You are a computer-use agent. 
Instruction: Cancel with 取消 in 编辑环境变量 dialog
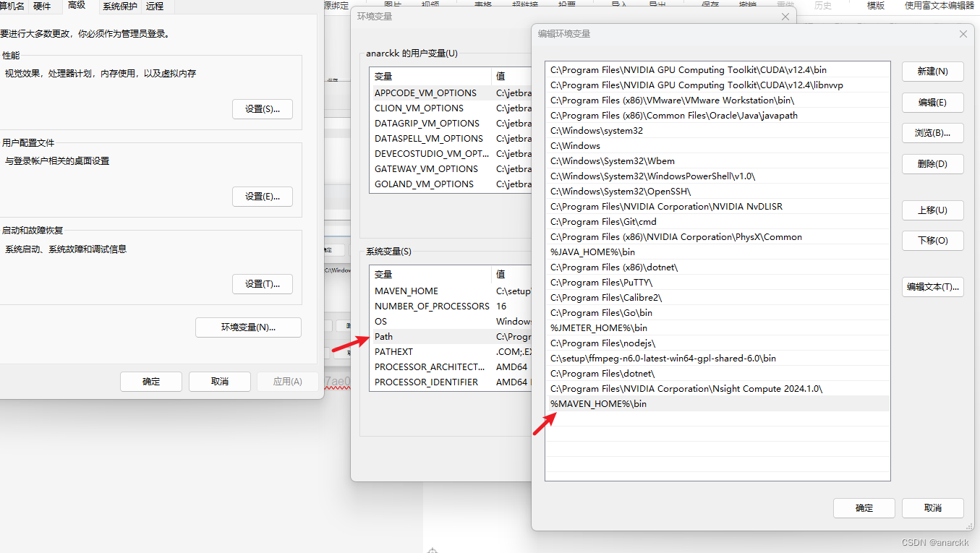(933, 508)
